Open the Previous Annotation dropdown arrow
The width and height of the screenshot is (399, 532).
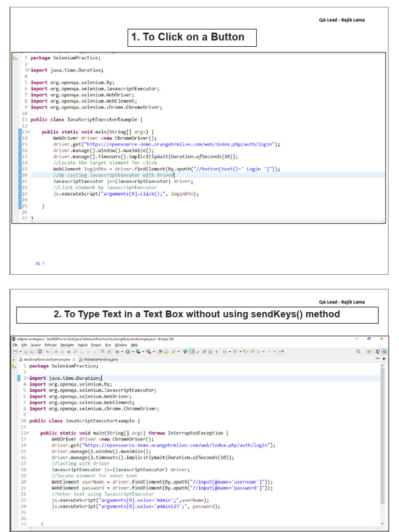pyautogui.click(x=240, y=352)
